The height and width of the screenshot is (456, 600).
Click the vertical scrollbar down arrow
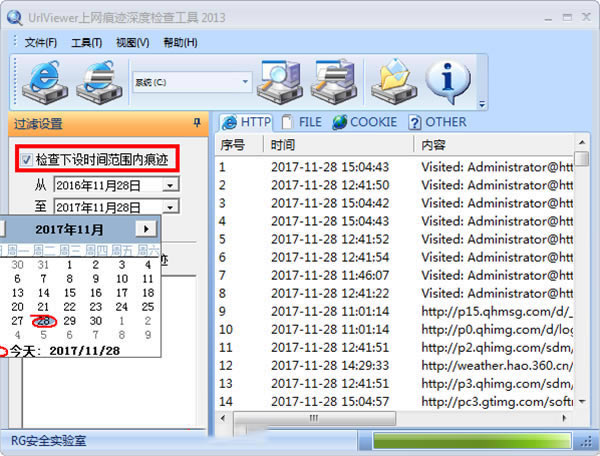pos(582,402)
